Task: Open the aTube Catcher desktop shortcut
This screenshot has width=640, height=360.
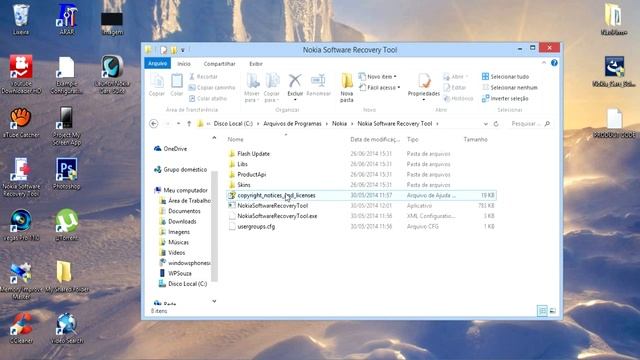Action: 21,122
